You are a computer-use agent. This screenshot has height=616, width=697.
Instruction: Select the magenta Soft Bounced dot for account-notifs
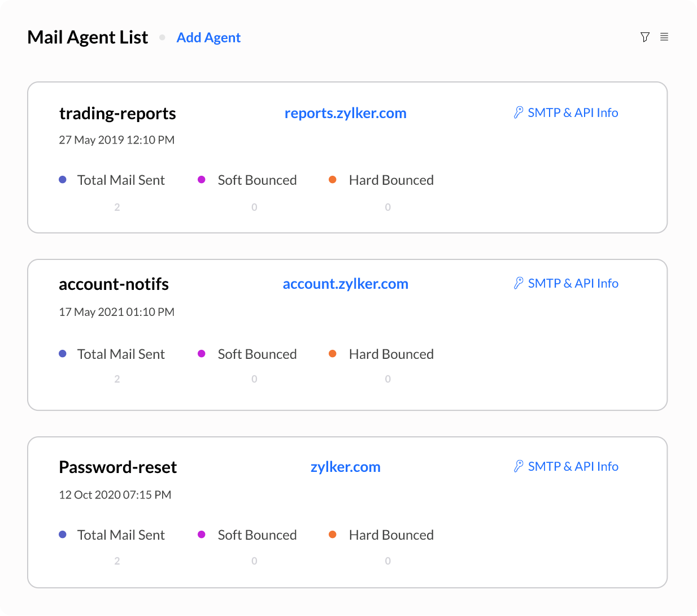pos(202,354)
